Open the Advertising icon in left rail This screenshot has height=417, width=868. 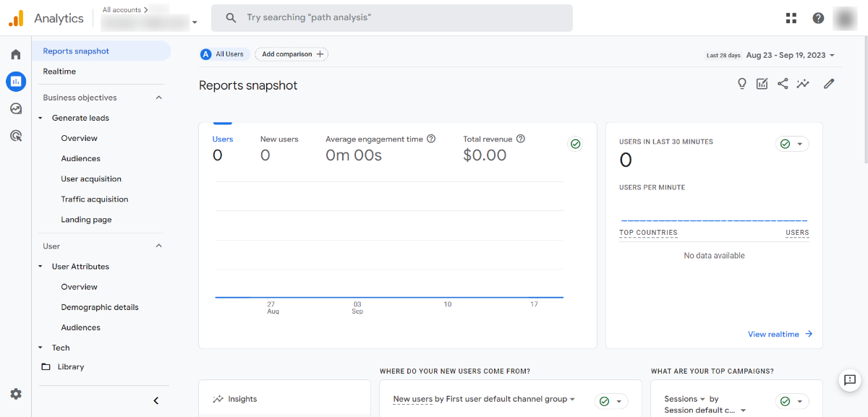click(15, 135)
